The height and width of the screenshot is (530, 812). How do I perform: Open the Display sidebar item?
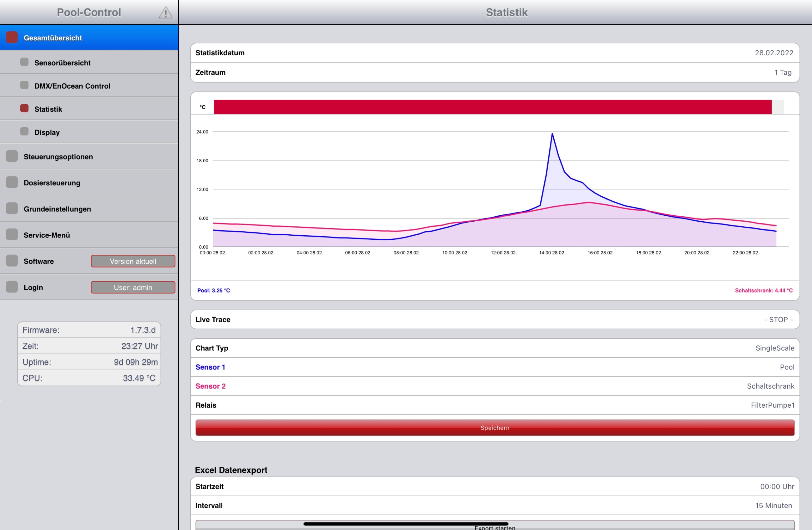tap(89, 132)
